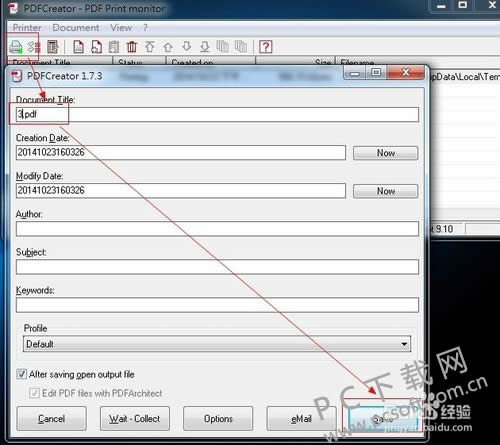The width and height of the screenshot is (500, 445).
Task: Maximize the PDF Print monitor window
Action: click(x=462, y=5)
